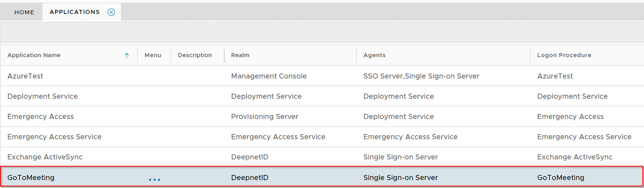Sort by Application Name column header
This screenshot has width=644, height=188.
tap(34, 55)
